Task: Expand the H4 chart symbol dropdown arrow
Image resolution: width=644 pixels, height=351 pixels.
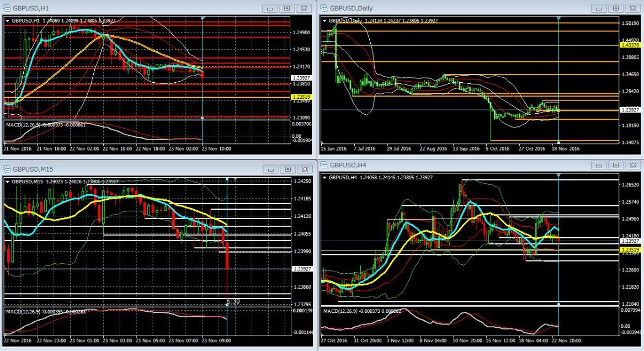Action: pyautogui.click(x=324, y=177)
